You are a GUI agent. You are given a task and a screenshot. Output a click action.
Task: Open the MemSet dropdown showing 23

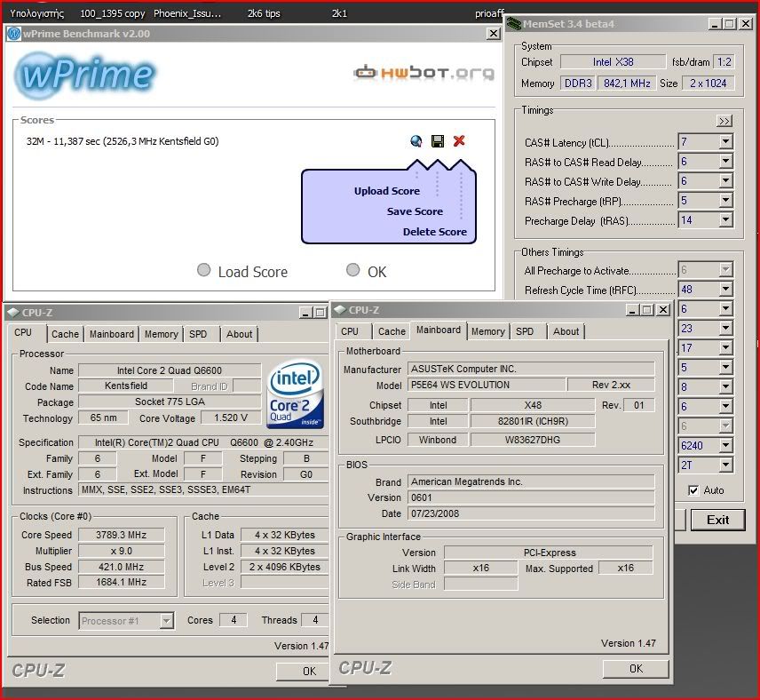(725, 329)
